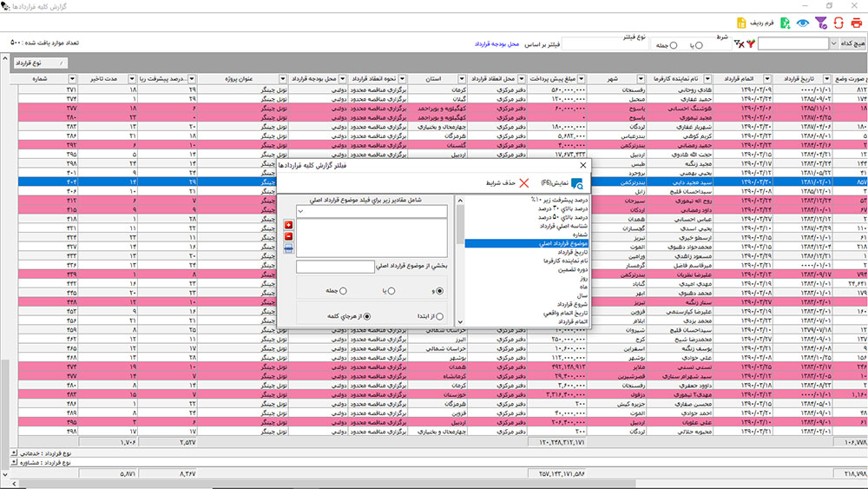This screenshot has height=489, width=868.
Task: Click the 'نام نماینده کارفرما' column header
Action: 679,79
